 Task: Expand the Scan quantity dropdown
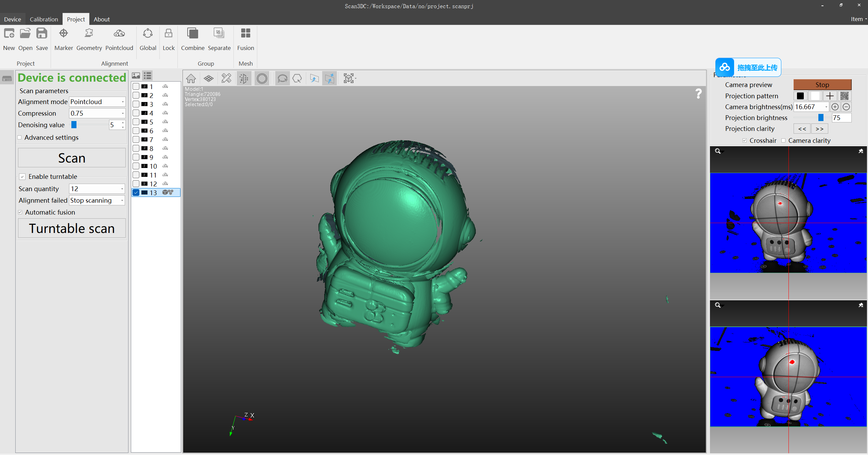pyautogui.click(x=97, y=189)
